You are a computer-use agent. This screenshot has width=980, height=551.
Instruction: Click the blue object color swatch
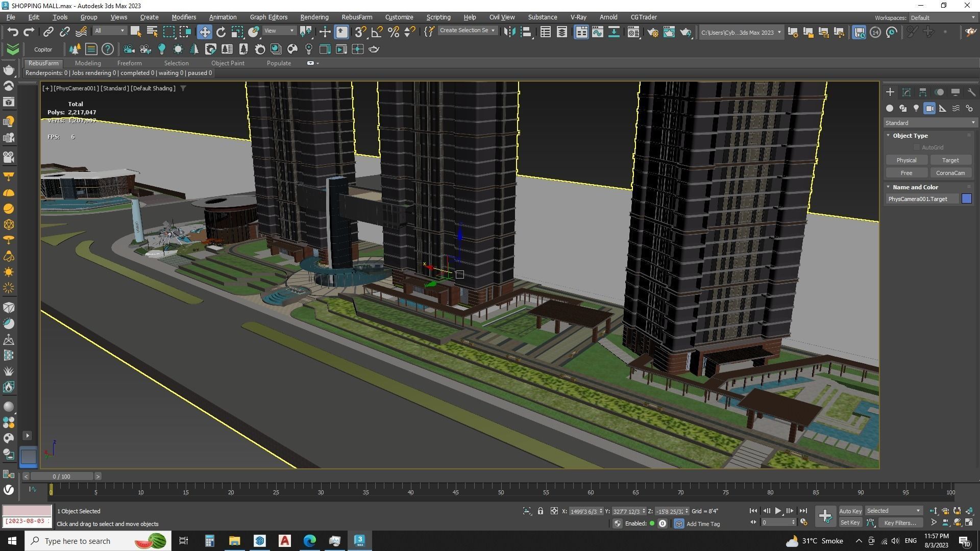[x=966, y=199]
